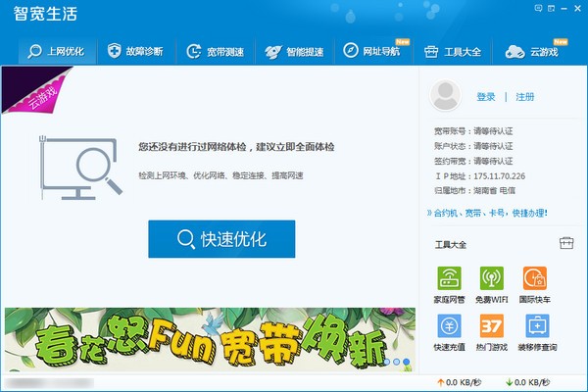Viewport: 588px width, 392px height.
Task: Select the second banner carousel dot
Action: (396, 362)
